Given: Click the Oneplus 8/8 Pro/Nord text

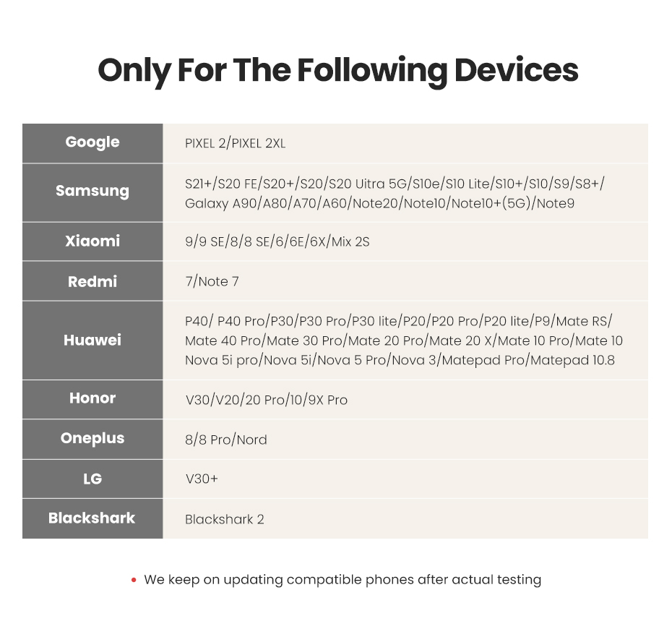Looking at the screenshot, I should pyautogui.click(x=225, y=440).
